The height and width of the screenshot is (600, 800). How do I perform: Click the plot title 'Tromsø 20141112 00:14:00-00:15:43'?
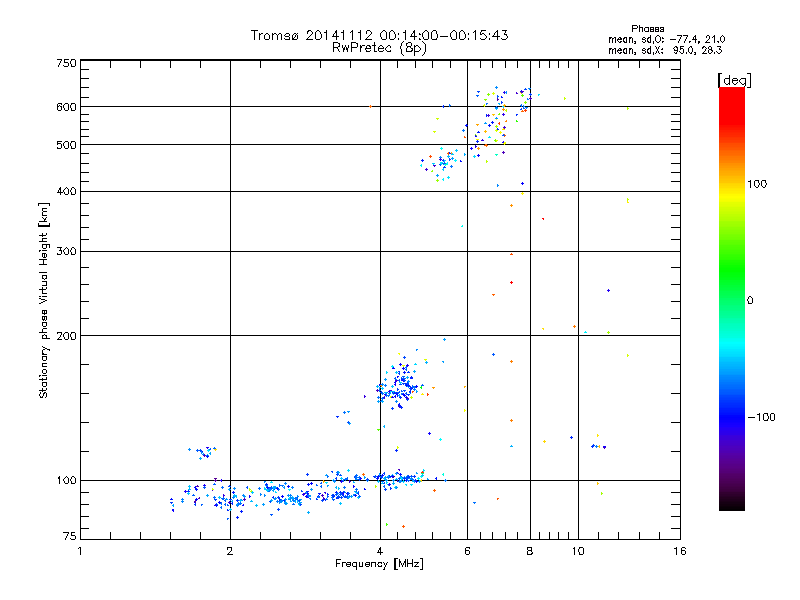[380, 35]
